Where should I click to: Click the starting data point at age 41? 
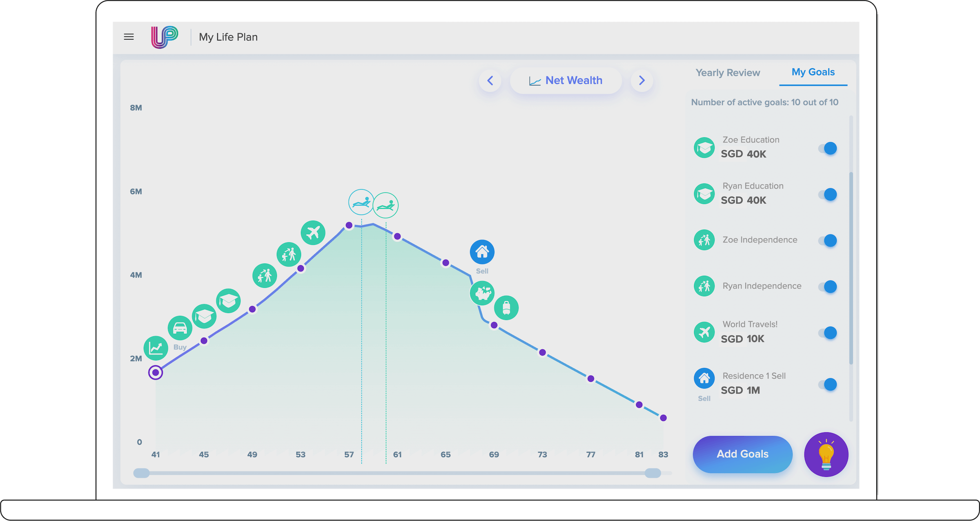[x=156, y=373]
